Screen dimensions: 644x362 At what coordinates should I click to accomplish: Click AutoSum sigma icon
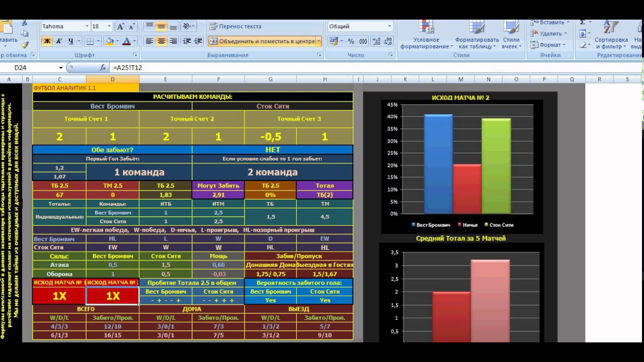[583, 23]
